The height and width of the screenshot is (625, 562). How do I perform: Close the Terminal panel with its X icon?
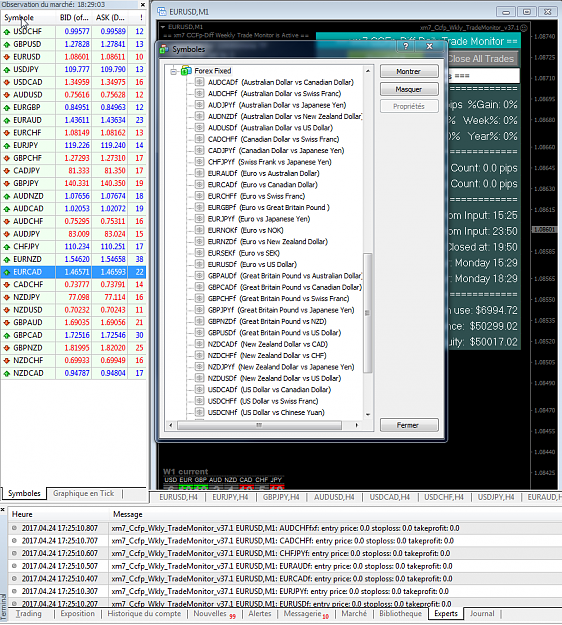pyautogui.click(x=3, y=509)
